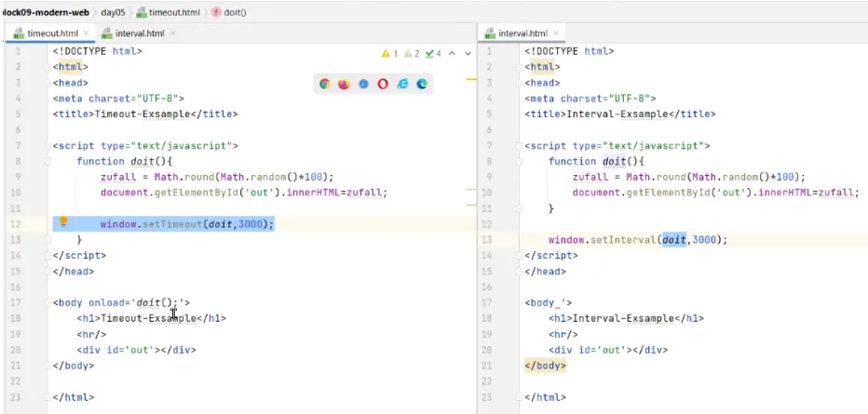
Task: Collapse the doit function fold in right interval.html
Action: [x=520, y=161]
